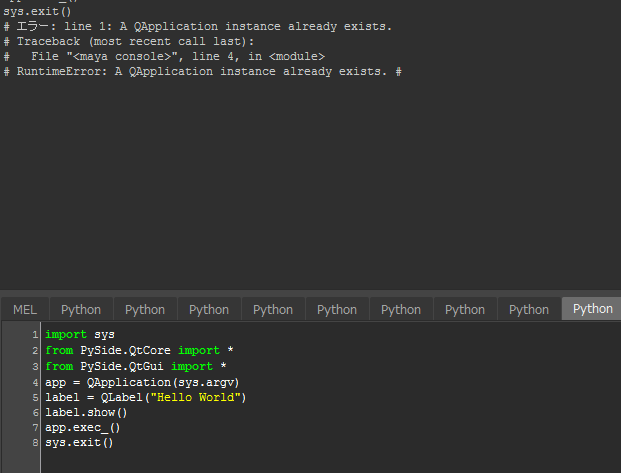
Task: Click line number 8 in the gutter
Action: [x=35, y=442]
